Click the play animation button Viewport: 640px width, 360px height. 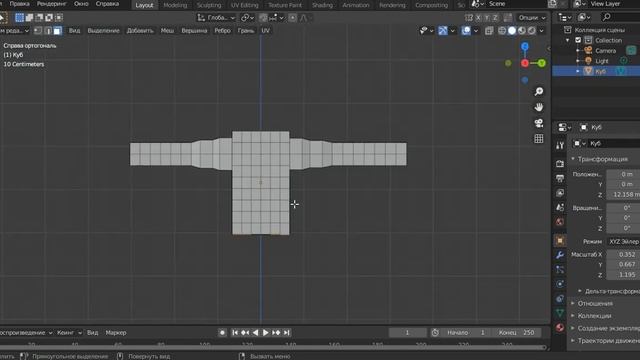tap(265, 333)
